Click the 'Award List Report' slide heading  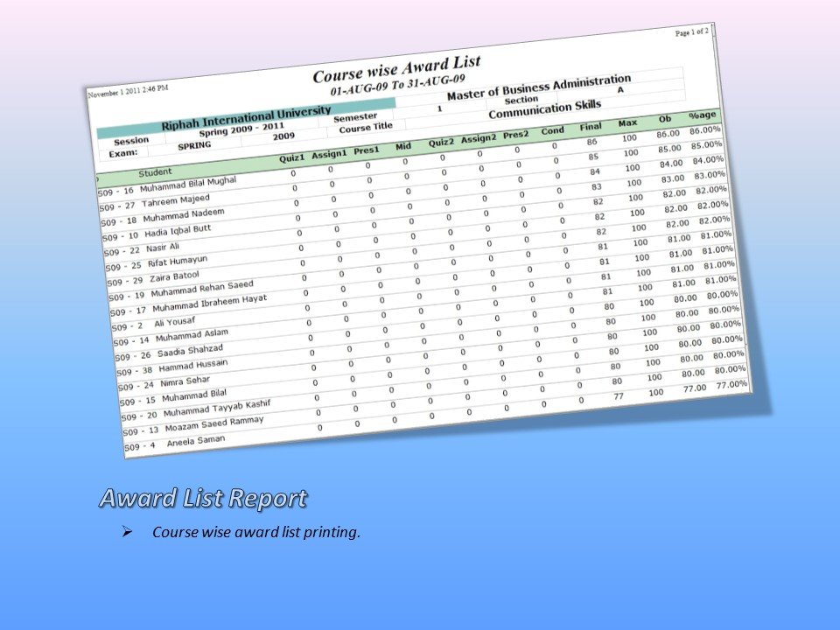pyautogui.click(x=204, y=498)
